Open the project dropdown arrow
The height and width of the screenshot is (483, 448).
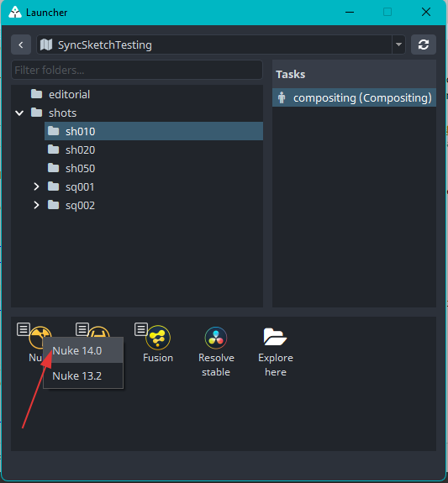(398, 45)
